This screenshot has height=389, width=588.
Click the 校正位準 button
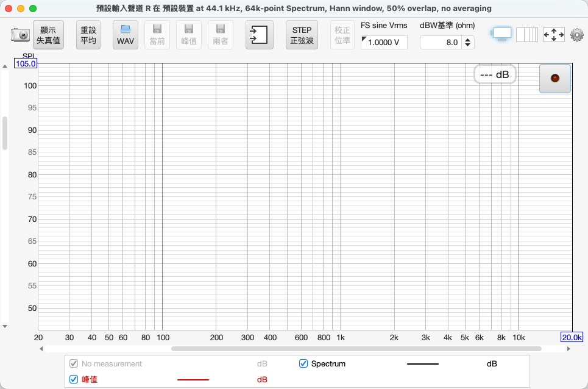(x=342, y=35)
